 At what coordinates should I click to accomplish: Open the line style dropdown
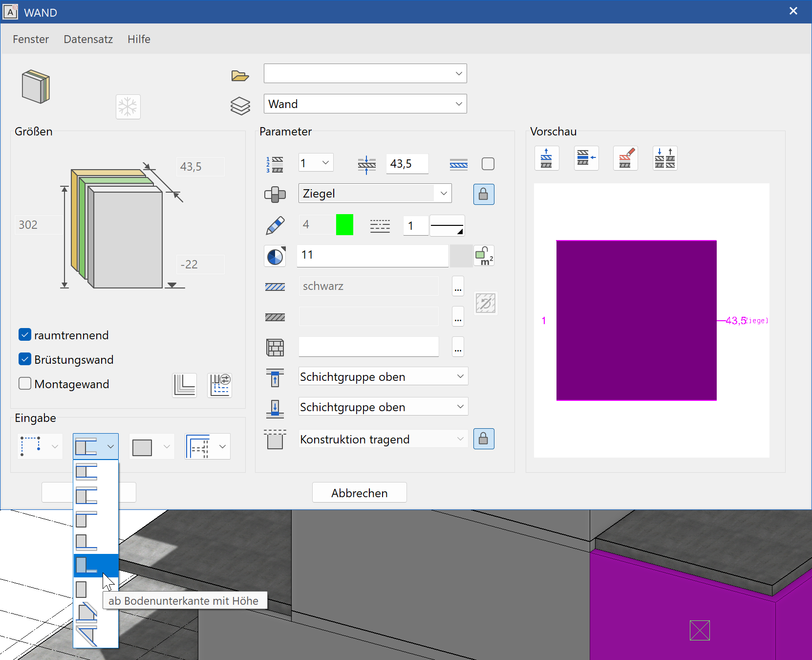[x=447, y=225]
